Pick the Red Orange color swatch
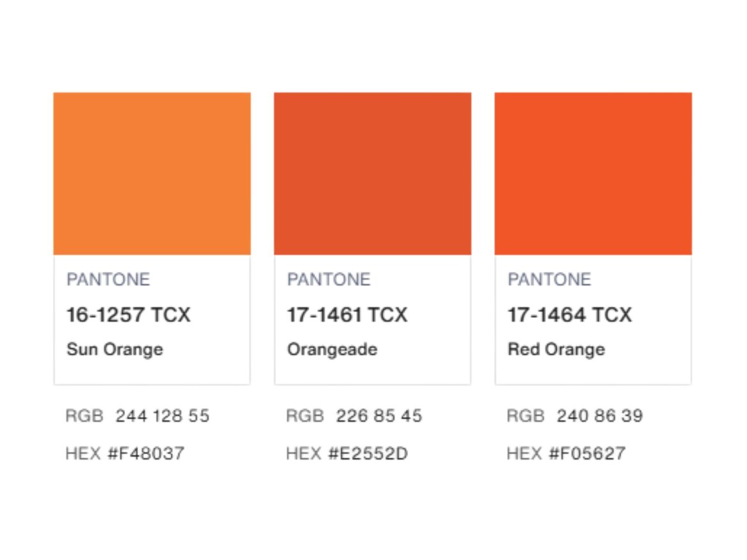 593,174
